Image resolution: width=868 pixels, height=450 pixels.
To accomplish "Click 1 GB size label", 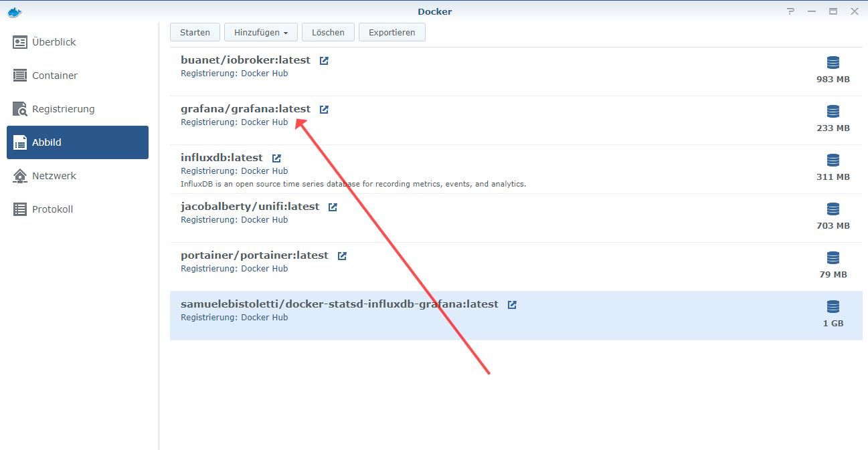I will [x=833, y=324].
